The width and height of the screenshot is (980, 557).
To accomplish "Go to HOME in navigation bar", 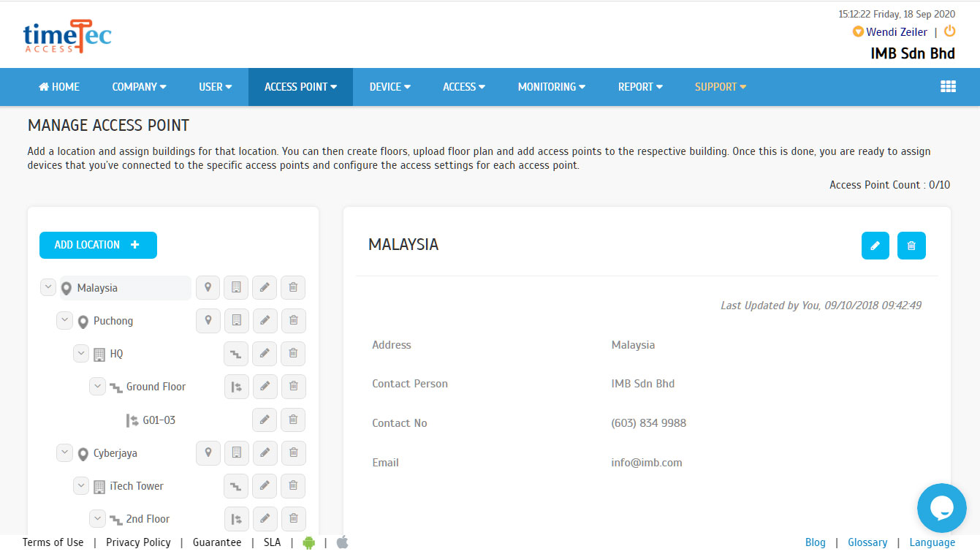I will tap(59, 87).
